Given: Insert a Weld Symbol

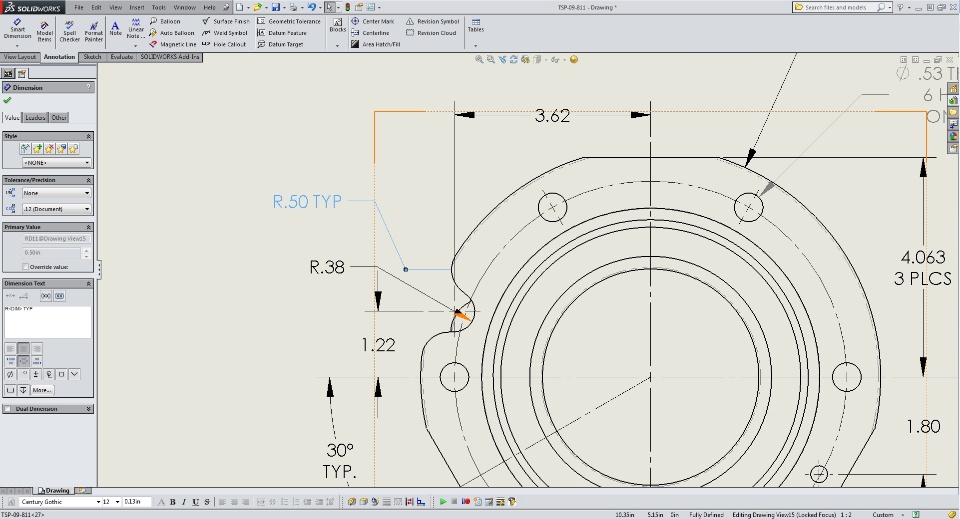Looking at the screenshot, I should [x=225, y=33].
